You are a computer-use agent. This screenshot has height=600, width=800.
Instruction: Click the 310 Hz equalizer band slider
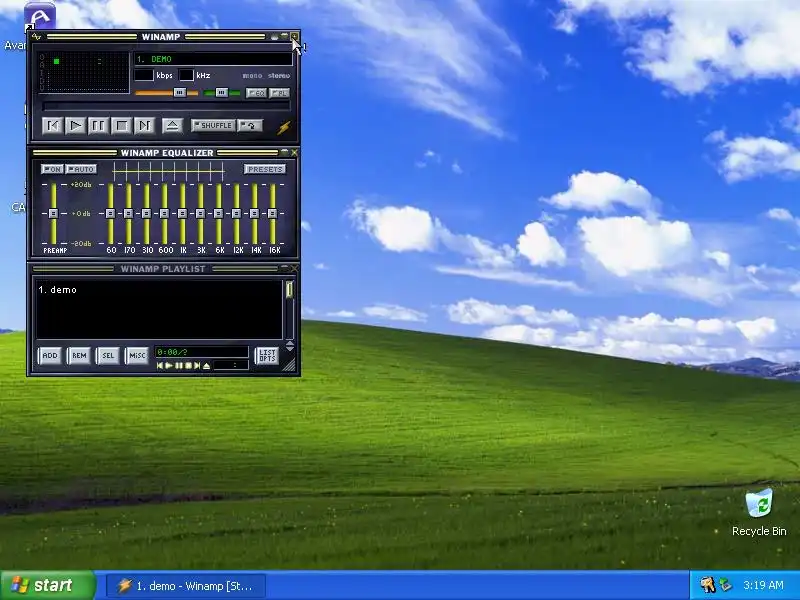146,213
